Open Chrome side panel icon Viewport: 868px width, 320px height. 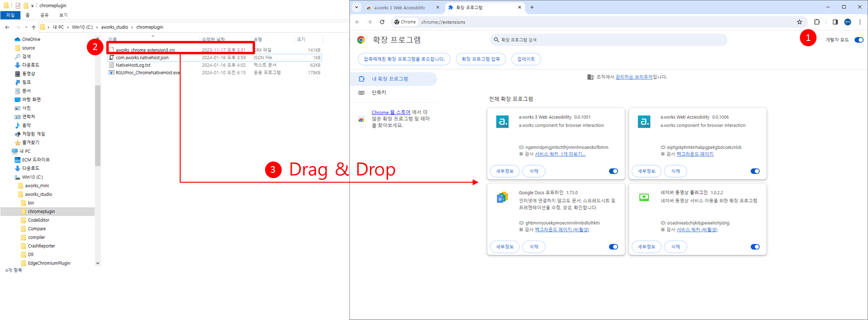click(835, 22)
